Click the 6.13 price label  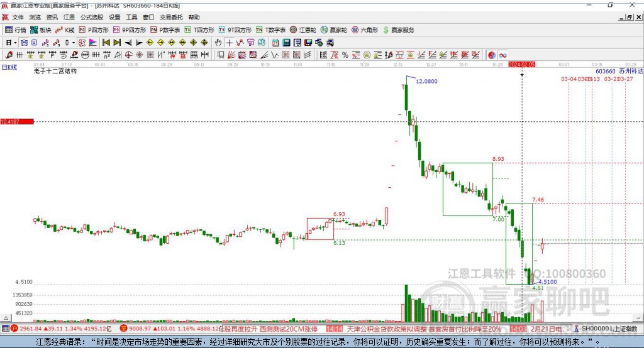pyautogui.click(x=339, y=243)
